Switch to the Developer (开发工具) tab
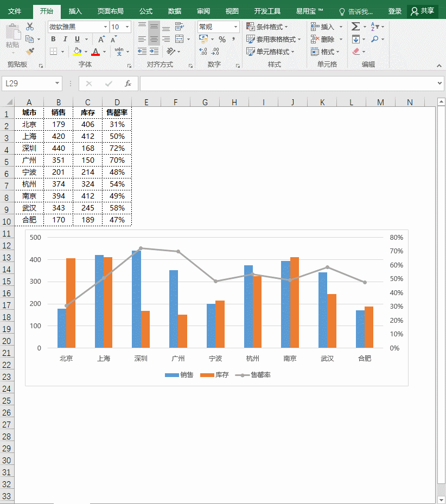Viewport: 446px width, 504px height. pyautogui.click(x=267, y=11)
